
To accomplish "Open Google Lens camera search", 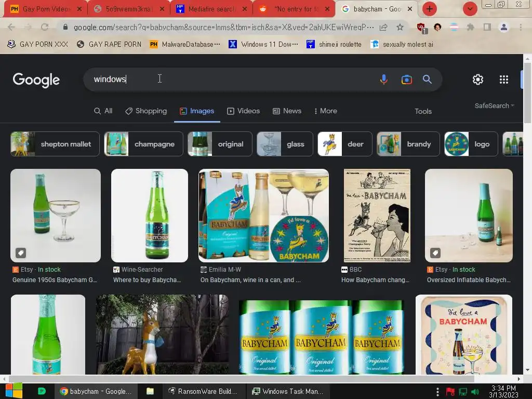I will [406, 79].
